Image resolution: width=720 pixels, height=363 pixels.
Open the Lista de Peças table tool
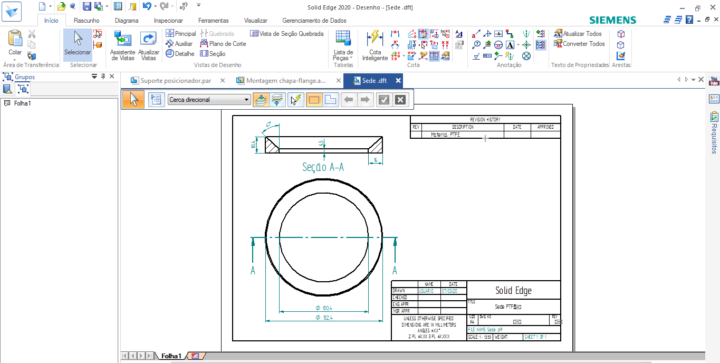(343, 45)
